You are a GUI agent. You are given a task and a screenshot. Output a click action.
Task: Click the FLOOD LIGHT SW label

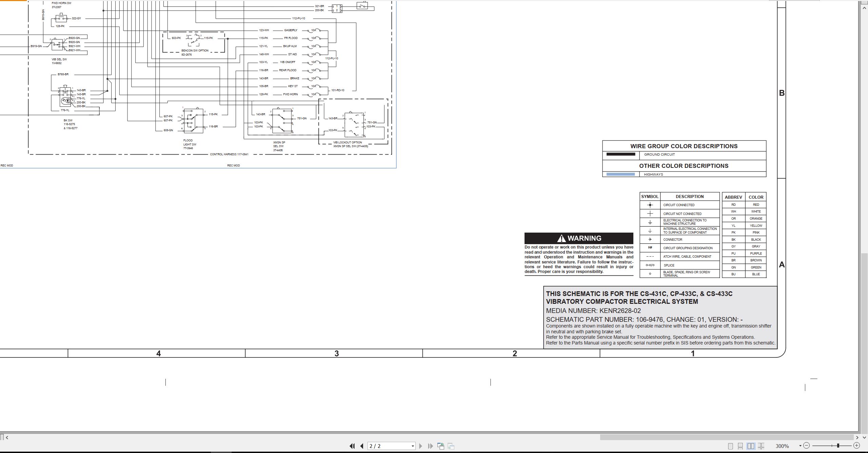click(190, 142)
